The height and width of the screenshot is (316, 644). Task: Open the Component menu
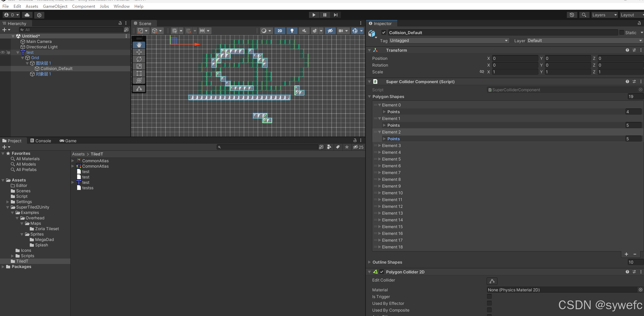pos(84,6)
